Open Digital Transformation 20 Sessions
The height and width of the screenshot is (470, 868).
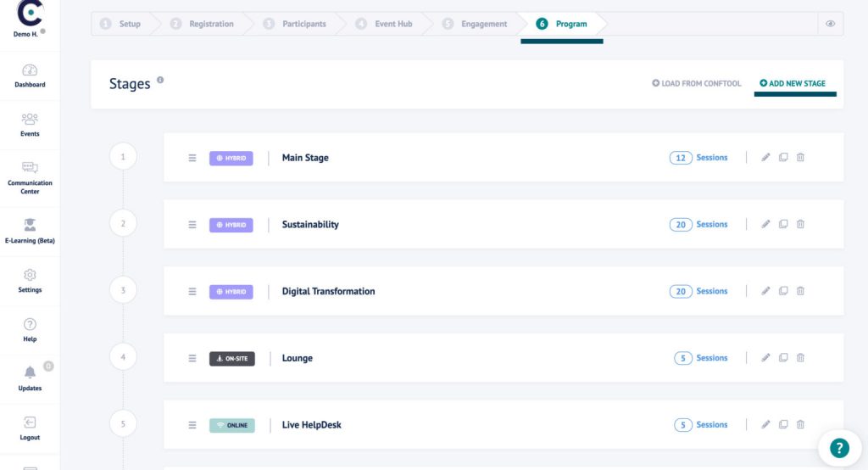click(698, 291)
